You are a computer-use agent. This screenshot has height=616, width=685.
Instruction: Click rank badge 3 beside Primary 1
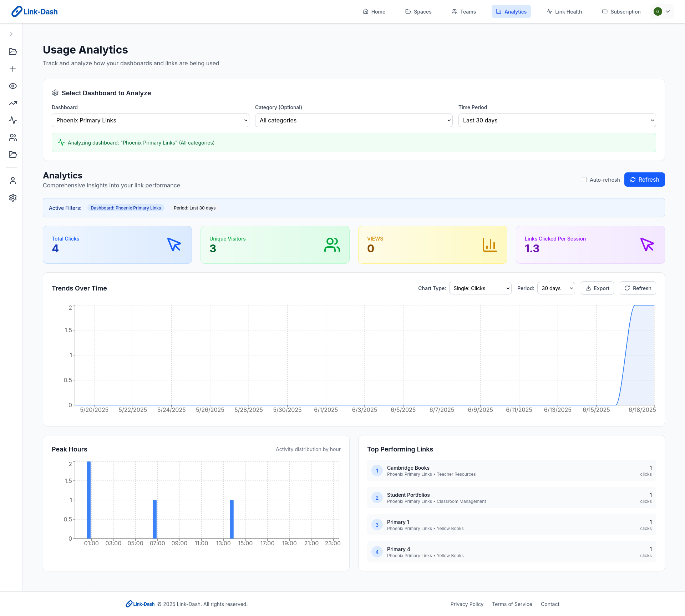[377, 525]
